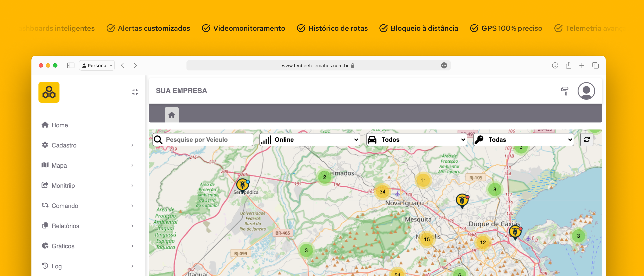Open browser downloads icon
Screen dimensions: 644x276
click(555, 66)
